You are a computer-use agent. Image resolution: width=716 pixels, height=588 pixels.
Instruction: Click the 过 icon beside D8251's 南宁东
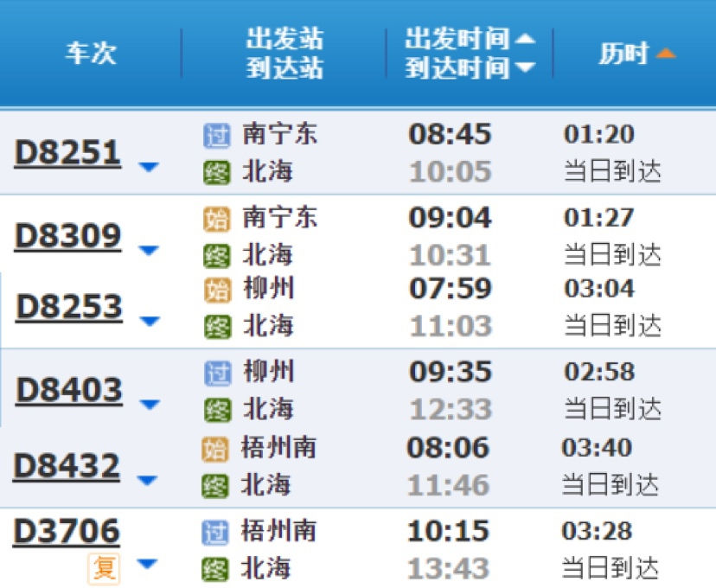click(x=215, y=135)
